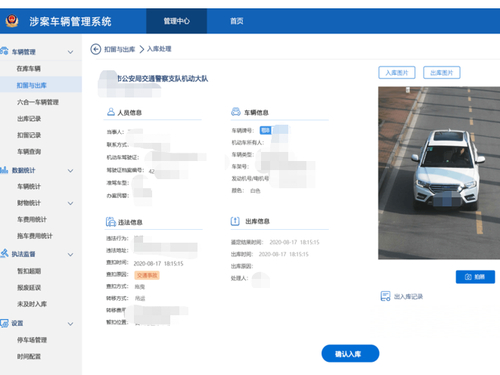This screenshot has width=500, height=375.
Task: Open 车辆统计 in the sidebar
Action: tap(29, 186)
